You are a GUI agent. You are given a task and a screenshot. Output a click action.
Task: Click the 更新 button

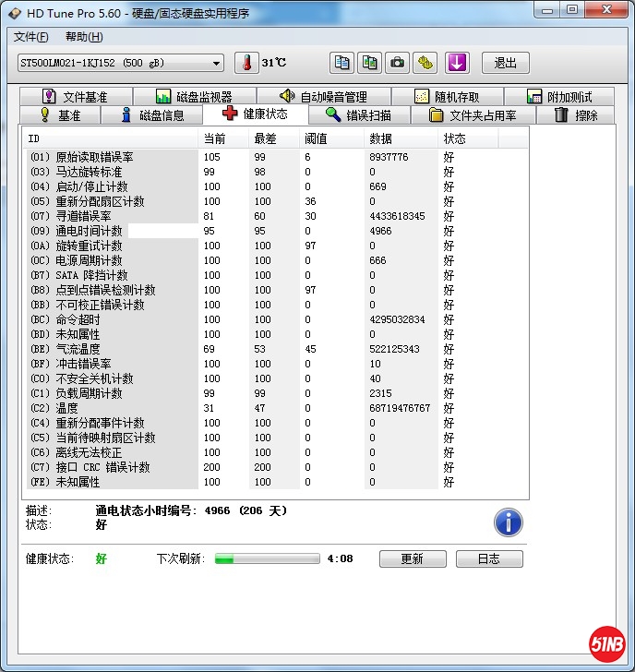coord(412,558)
